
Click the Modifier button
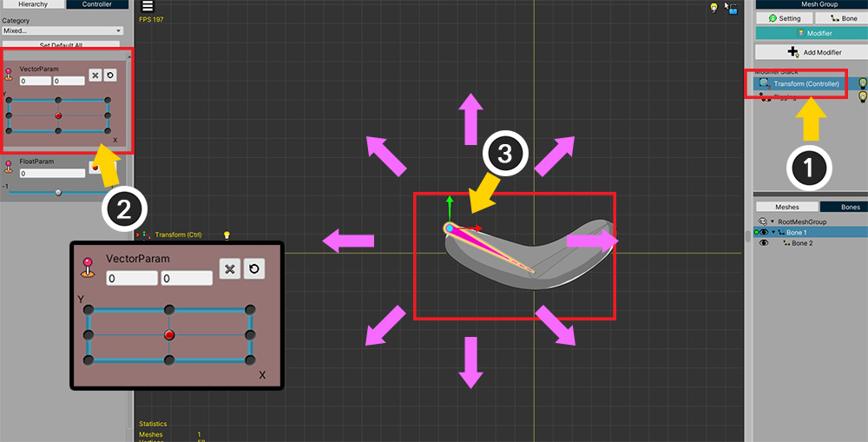[x=814, y=33]
